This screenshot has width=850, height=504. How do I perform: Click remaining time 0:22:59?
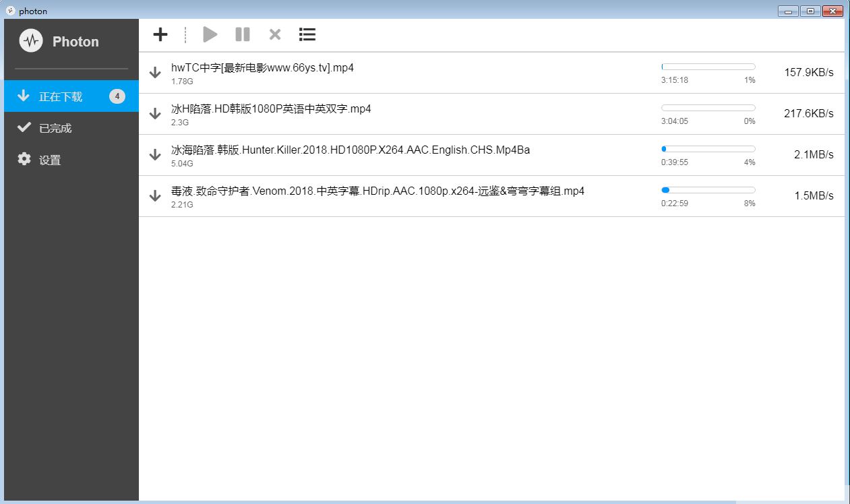pyautogui.click(x=675, y=203)
